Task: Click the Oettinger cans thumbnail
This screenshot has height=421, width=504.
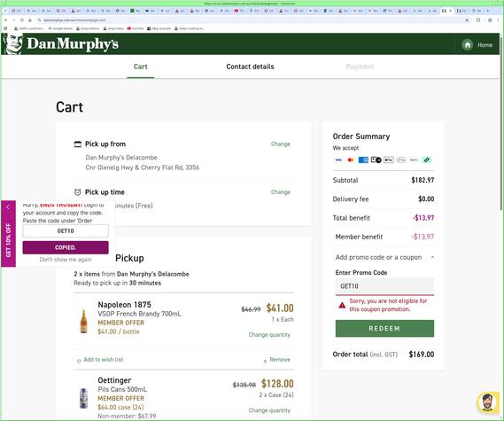Action: coord(83,398)
